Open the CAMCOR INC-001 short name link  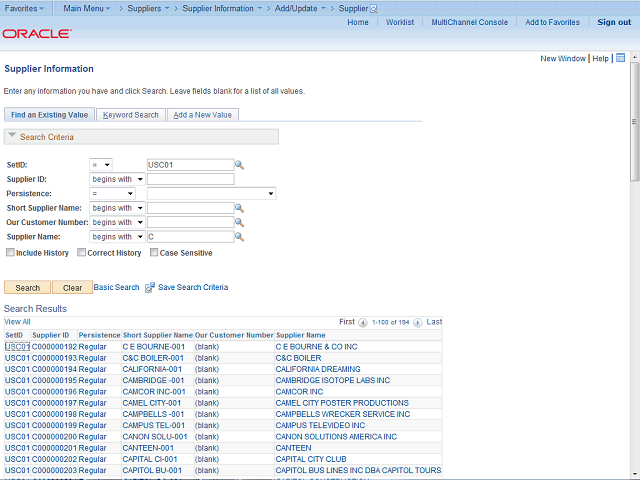click(154, 392)
